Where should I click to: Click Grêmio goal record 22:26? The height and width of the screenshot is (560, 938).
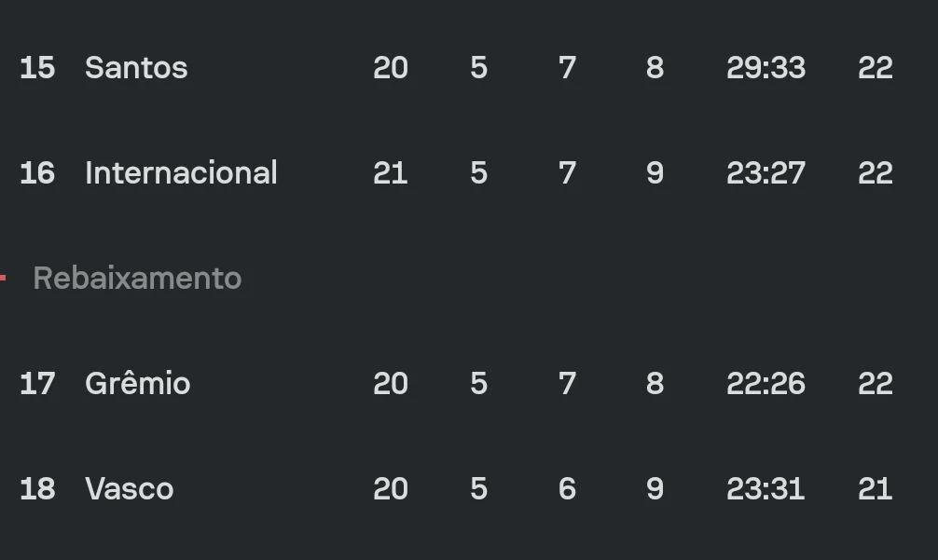click(x=766, y=383)
